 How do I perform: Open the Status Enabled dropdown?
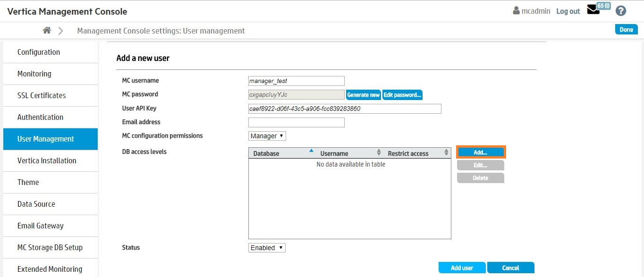[x=267, y=248]
